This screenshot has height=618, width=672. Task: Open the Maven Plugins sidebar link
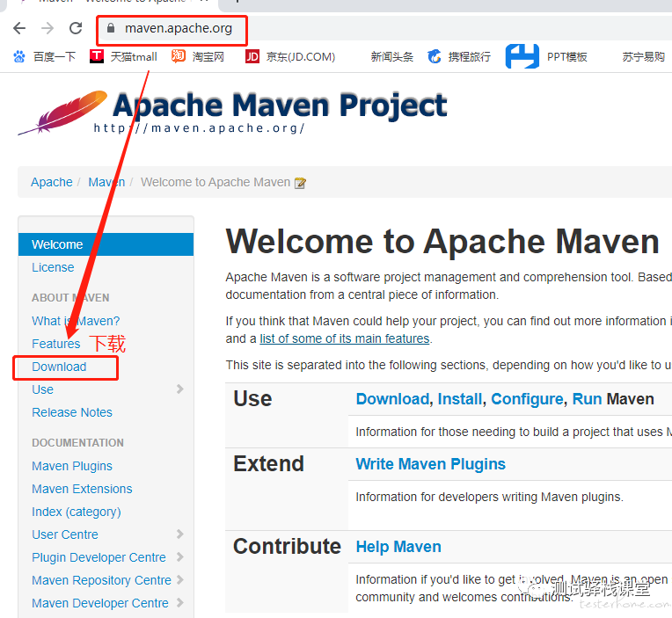pyautogui.click(x=72, y=466)
